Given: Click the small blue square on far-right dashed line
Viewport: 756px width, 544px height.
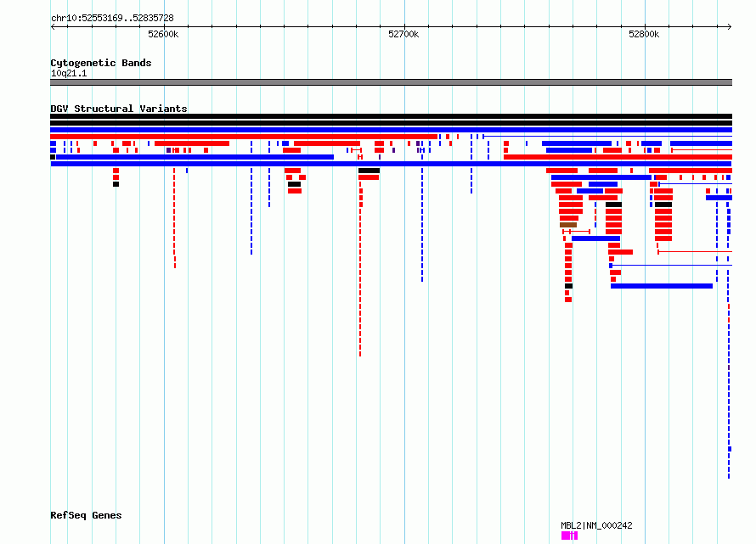Looking at the screenshot, I should pos(730,449).
